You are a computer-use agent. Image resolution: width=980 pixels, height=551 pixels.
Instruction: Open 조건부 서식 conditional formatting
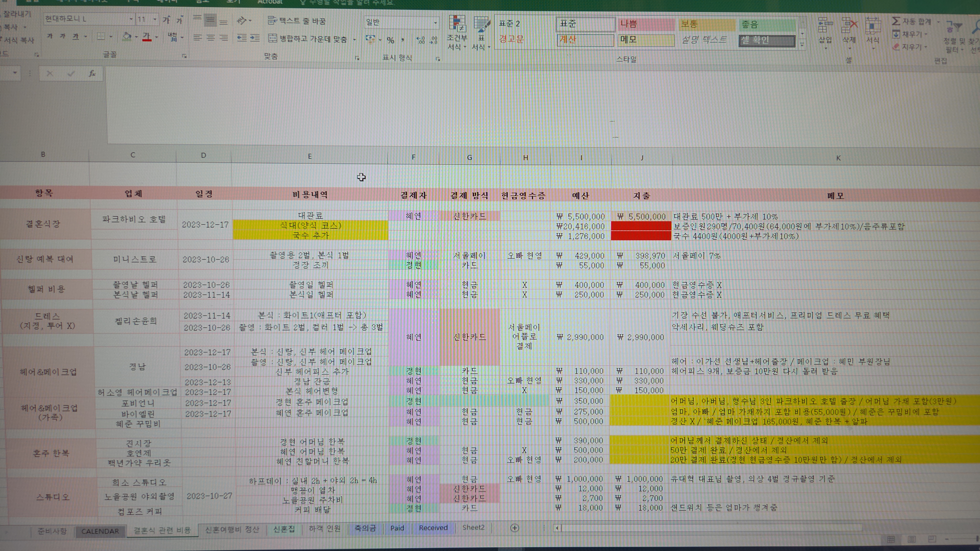457,33
